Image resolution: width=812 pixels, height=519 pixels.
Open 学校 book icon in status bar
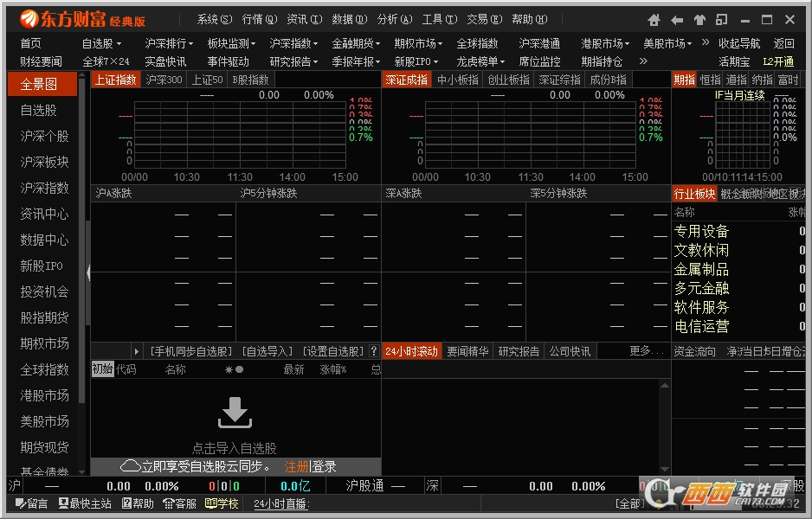[222, 503]
